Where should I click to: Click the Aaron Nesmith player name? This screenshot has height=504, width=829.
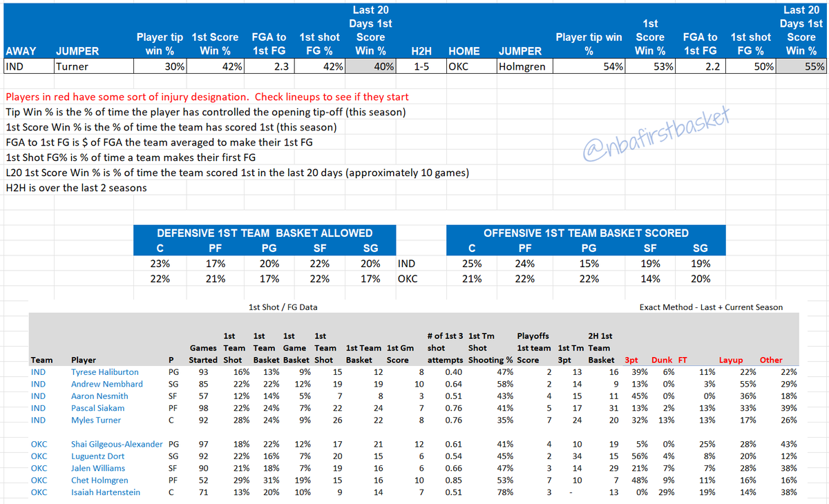(x=99, y=396)
